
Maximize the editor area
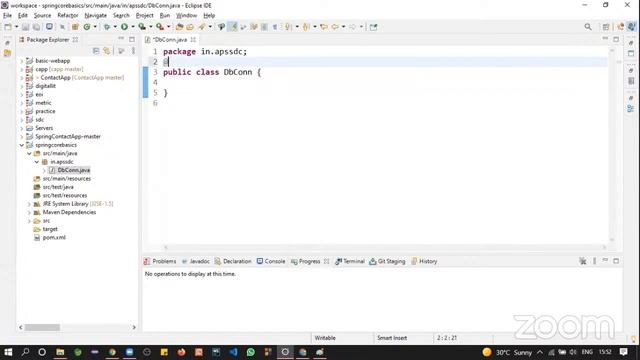[616, 39]
